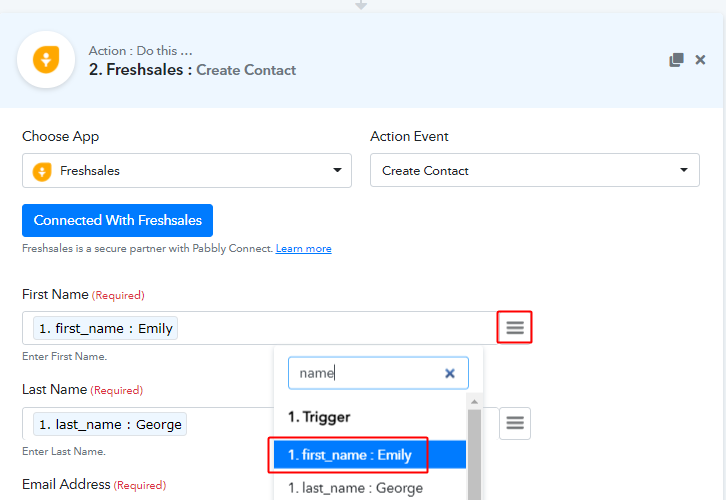The width and height of the screenshot is (726, 500).
Task: Close the Freshsales action step
Action: tap(700, 60)
